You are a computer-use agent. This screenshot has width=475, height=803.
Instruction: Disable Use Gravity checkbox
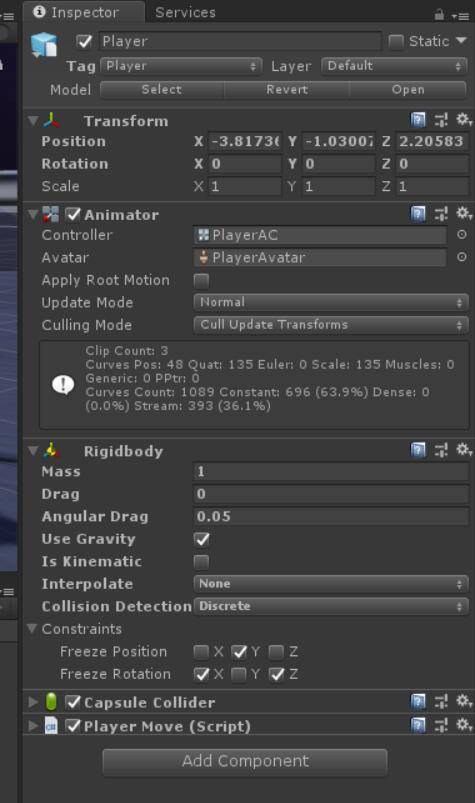(x=202, y=539)
